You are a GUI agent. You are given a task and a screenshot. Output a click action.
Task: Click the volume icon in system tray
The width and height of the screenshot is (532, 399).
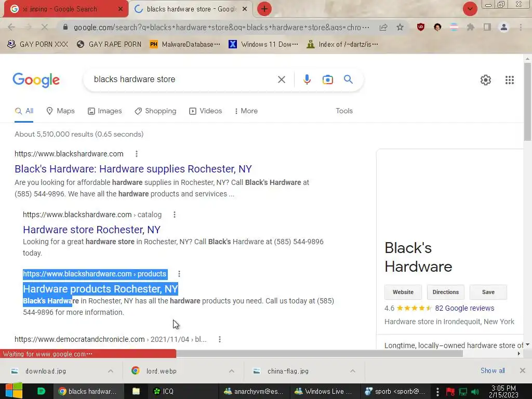(475, 392)
